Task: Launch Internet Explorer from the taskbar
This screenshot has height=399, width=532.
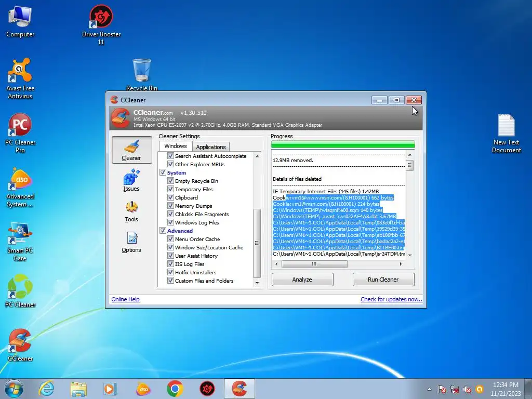Action: [46, 389]
